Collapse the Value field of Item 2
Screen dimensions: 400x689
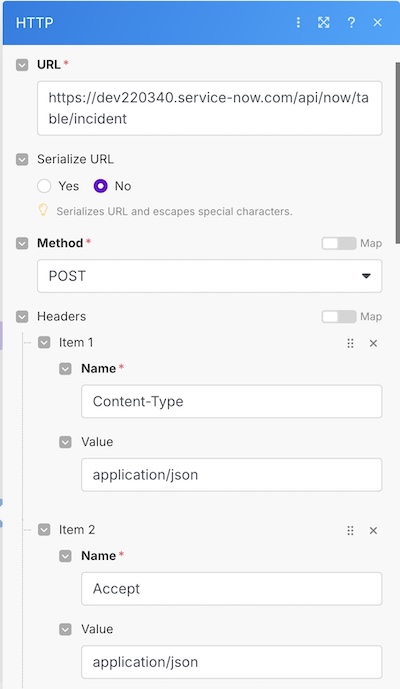tap(65, 629)
